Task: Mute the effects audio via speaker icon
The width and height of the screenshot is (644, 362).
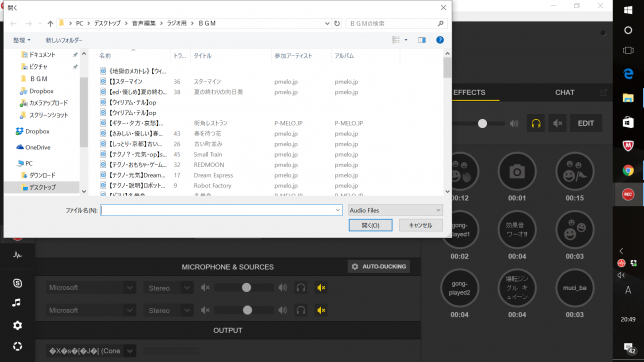Action: coord(557,123)
